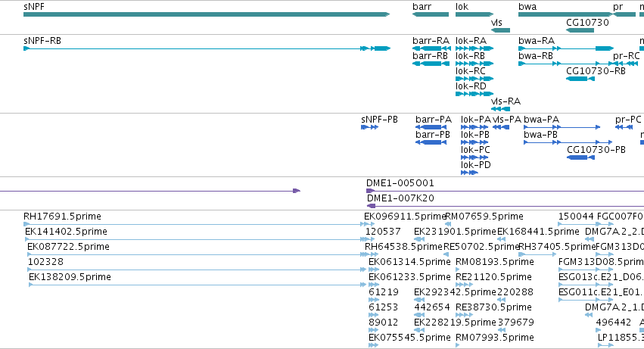Viewport: 644px width, 349px height.
Task: Click EST RM07659.5prime
Action: pyautogui.click(x=484, y=217)
